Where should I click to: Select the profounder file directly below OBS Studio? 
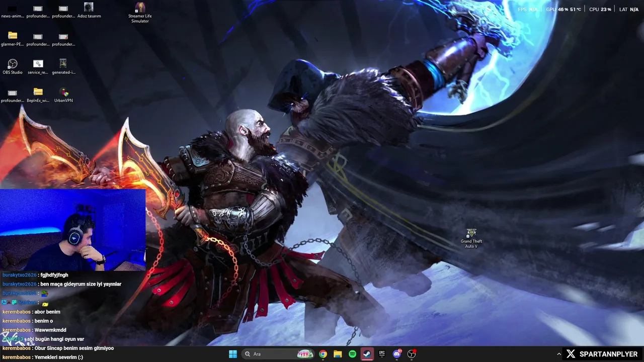click(13, 95)
